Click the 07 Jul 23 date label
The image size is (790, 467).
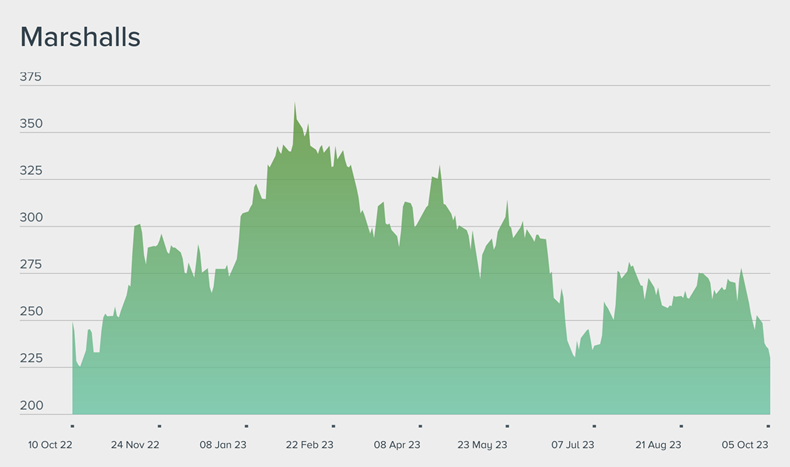coord(573,445)
